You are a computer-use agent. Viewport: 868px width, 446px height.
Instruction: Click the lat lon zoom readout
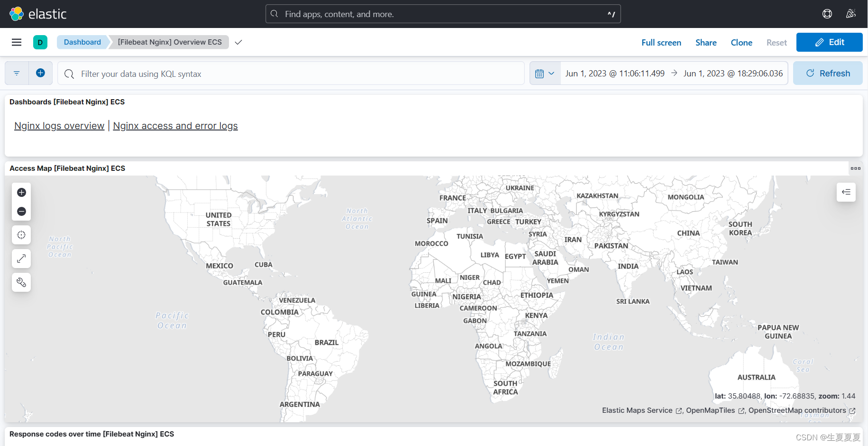coord(785,396)
